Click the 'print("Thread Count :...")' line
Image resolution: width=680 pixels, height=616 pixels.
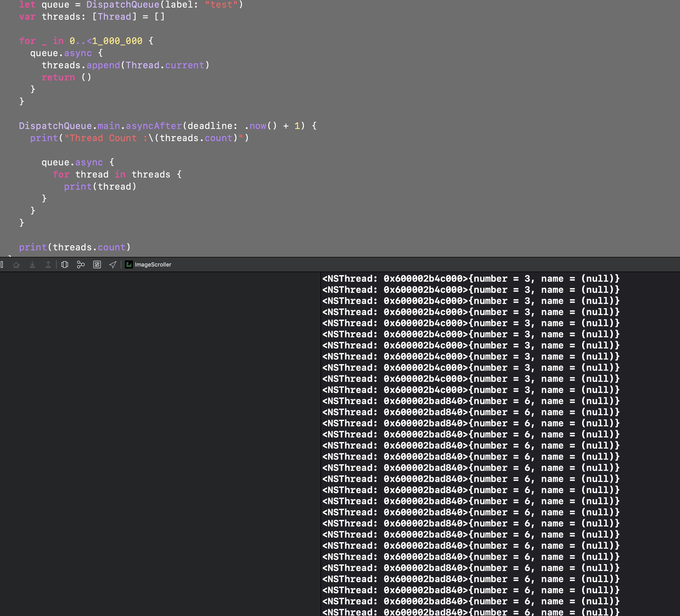[140, 138]
